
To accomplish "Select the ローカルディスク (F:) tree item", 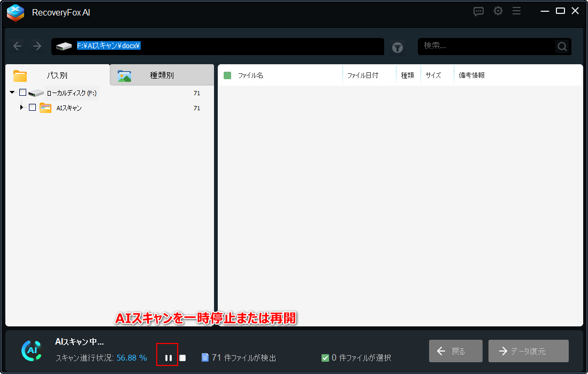I will click(72, 93).
